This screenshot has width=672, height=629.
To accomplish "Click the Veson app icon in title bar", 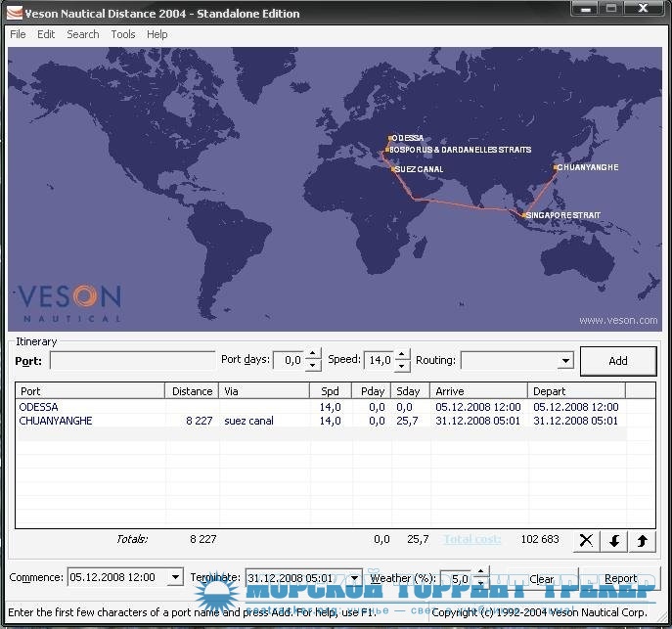I will [14, 13].
